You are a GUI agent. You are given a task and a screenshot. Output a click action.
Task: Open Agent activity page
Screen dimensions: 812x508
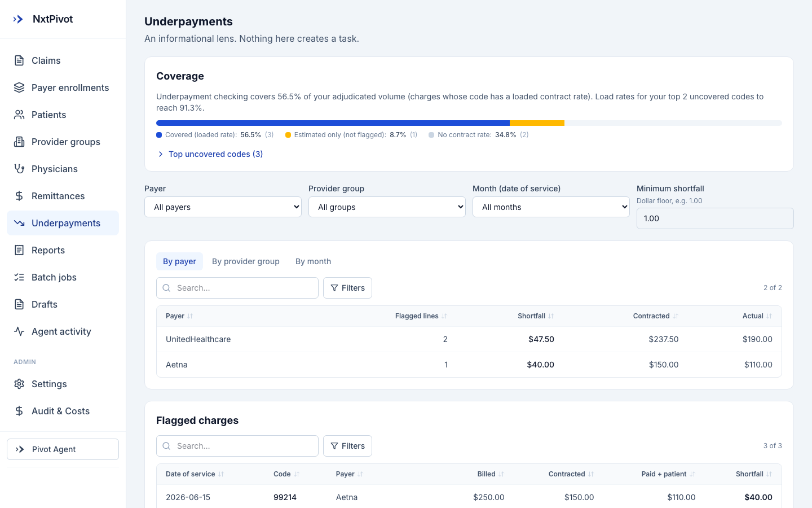[x=63, y=331]
